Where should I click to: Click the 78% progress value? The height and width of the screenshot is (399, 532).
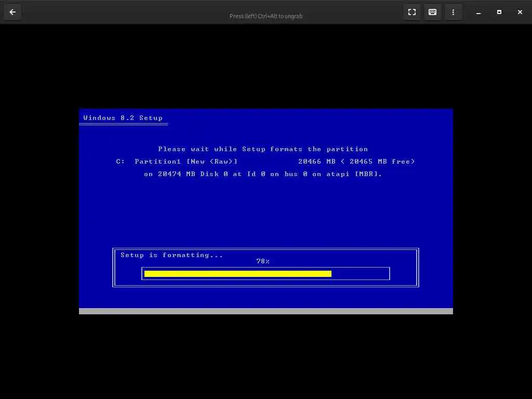point(263,261)
